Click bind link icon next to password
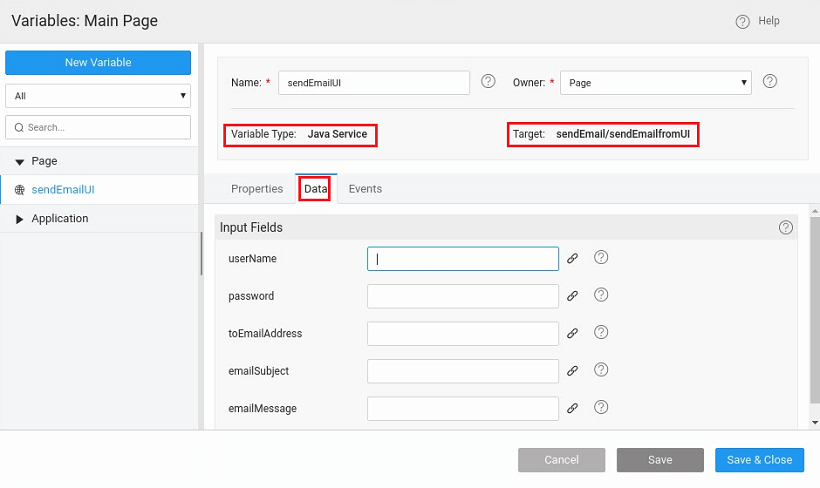This screenshot has height=488, width=820. 573,296
